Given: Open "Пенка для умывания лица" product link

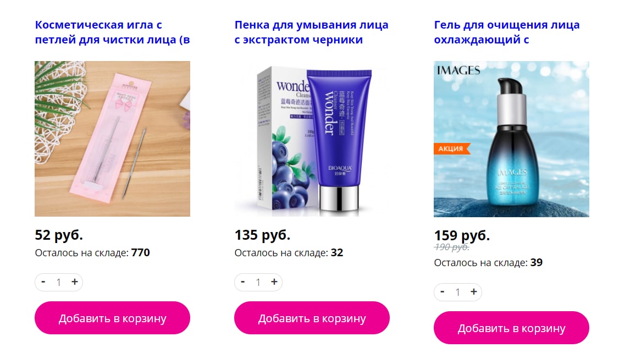Looking at the screenshot, I should (x=312, y=32).
